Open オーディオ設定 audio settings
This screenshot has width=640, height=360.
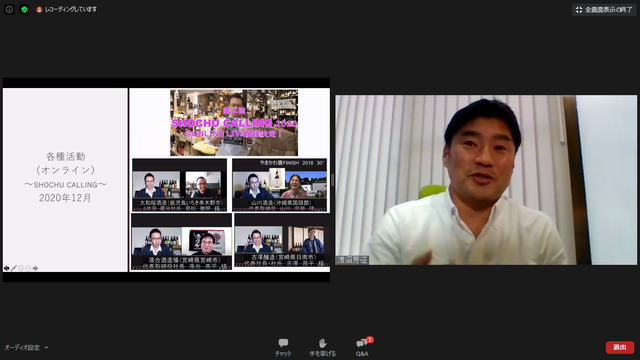(x=22, y=347)
